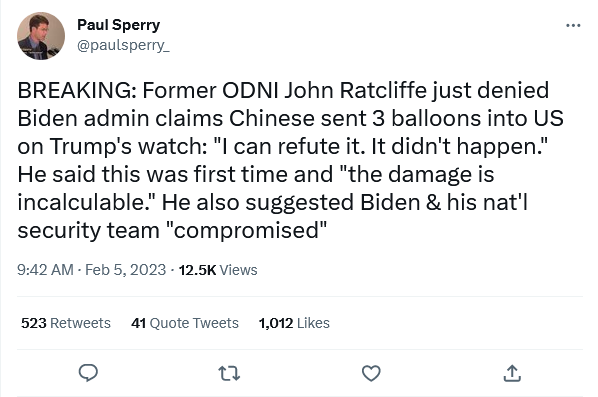The height and width of the screenshot is (397, 598).
Task: Show the 41 Quote Tweets list
Action: pos(185,323)
